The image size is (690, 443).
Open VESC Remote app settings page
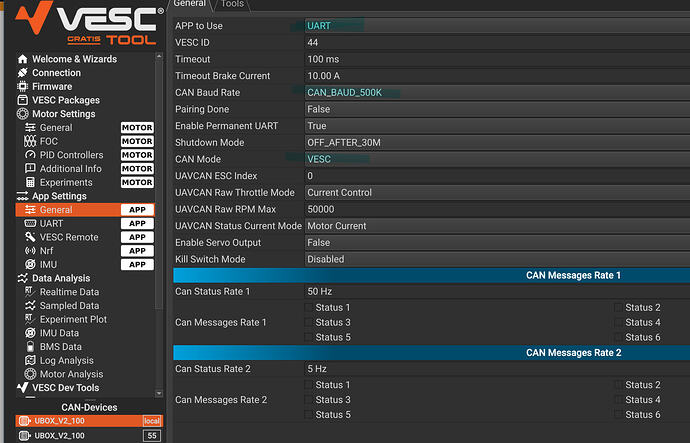point(85,237)
